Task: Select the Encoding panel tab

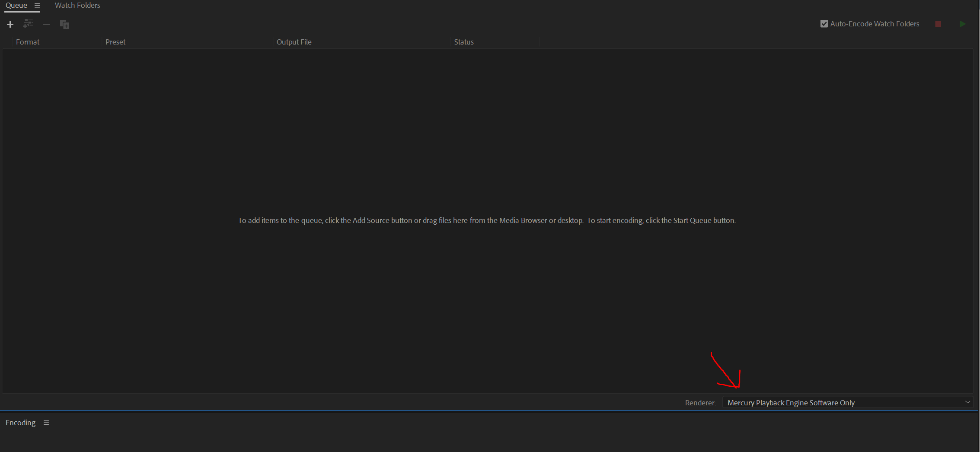Action: 21,423
